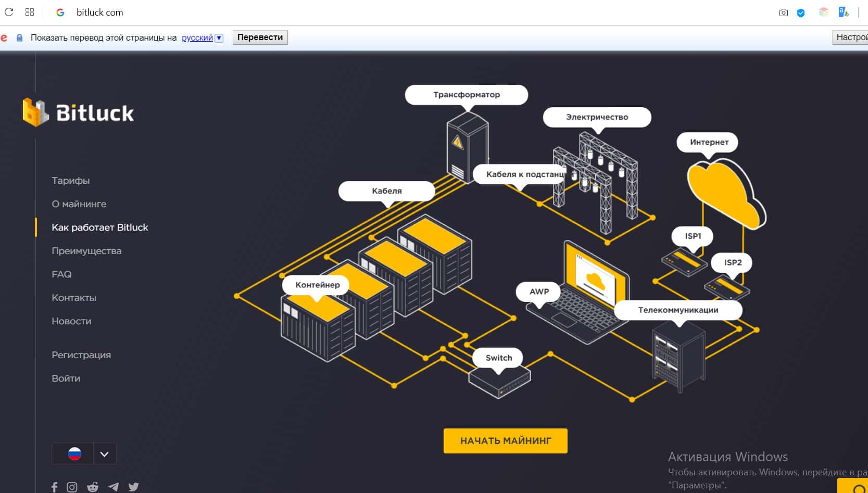The height and width of the screenshot is (493, 868).
Task: Expand the site language chevron dropdown
Action: coord(104,454)
